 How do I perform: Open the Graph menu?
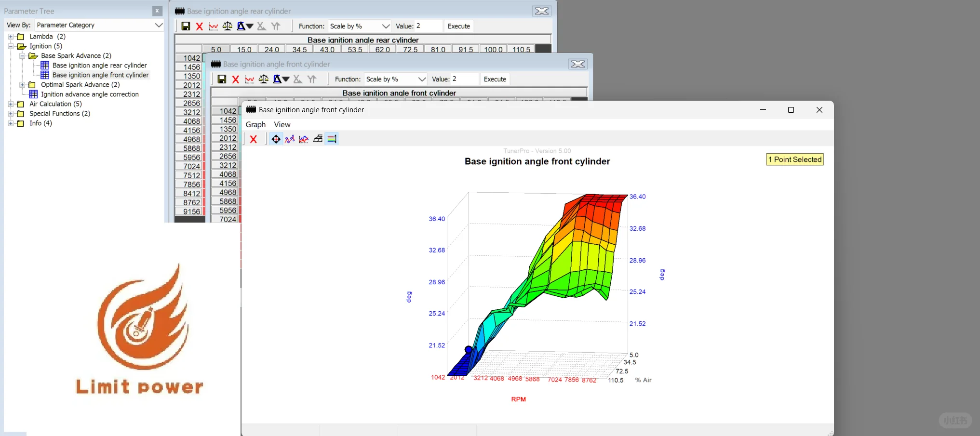pyautogui.click(x=255, y=124)
